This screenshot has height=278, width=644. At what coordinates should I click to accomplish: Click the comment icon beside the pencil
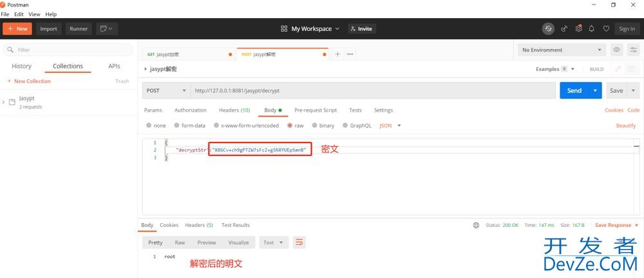pos(632,69)
